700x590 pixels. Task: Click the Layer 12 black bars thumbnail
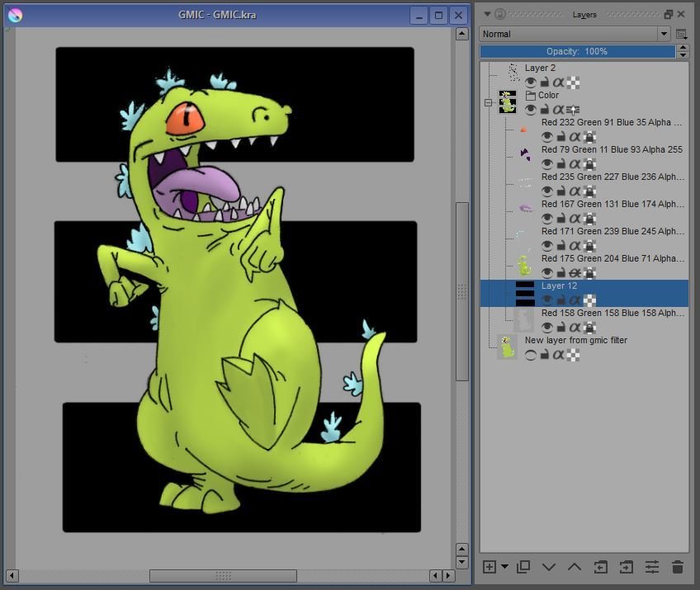click(x=524, y=293)
